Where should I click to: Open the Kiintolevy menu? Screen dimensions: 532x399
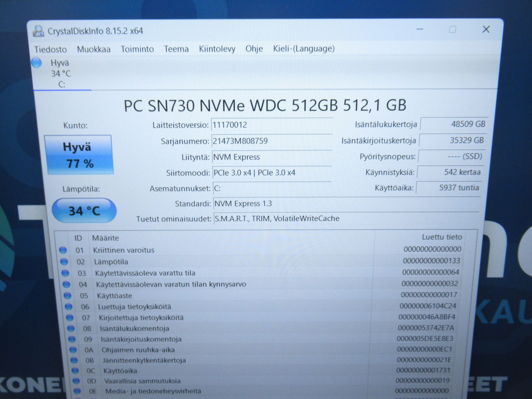click(217, 49)
